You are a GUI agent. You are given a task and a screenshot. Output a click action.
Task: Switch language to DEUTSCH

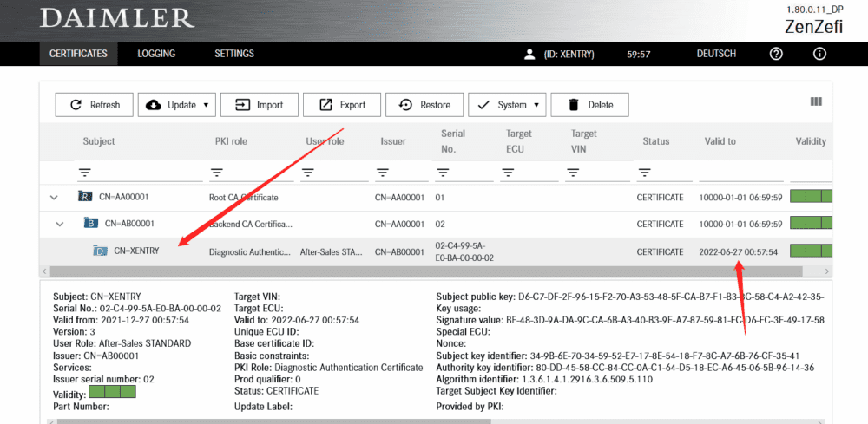[716, 54]
